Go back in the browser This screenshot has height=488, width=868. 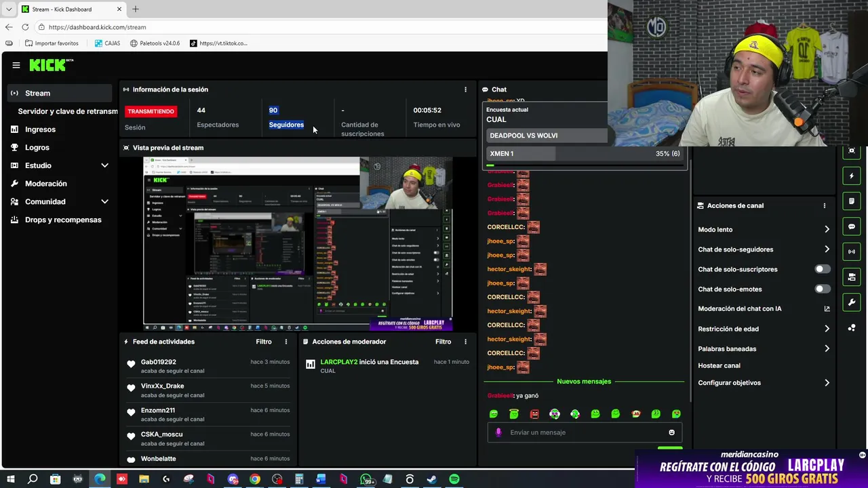point(9,27)
